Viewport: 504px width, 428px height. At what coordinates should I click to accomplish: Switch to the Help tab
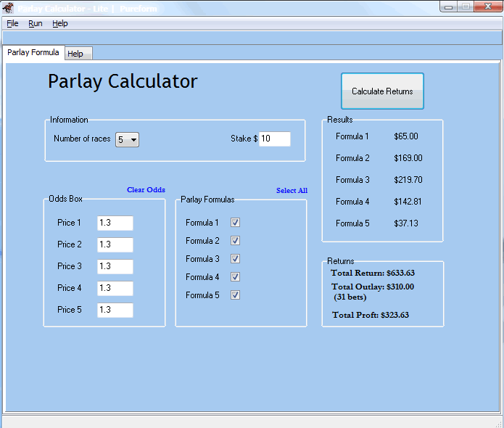75,54
